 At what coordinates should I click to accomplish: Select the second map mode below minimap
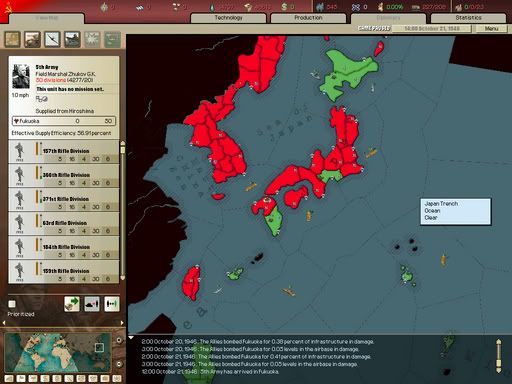pyautogui.click(x=21, y=378)
